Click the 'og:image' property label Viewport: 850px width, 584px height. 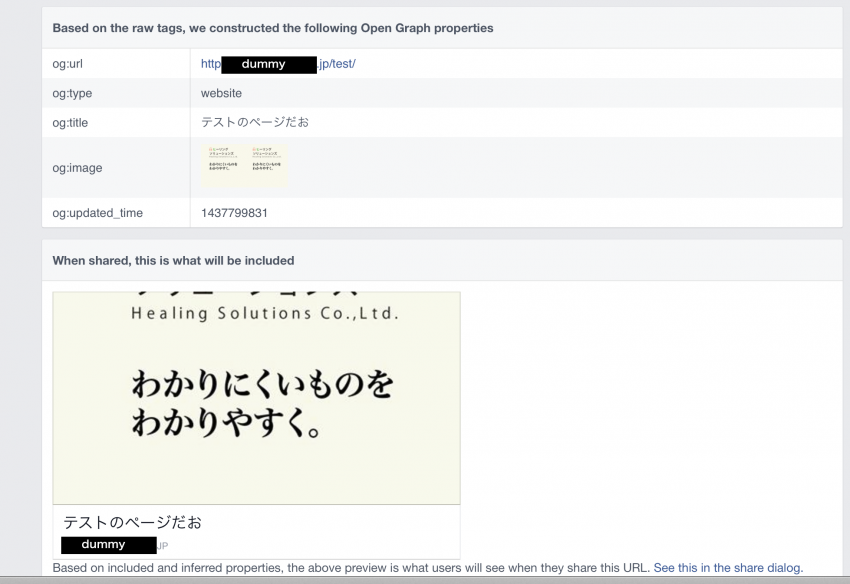pos(77,168)
